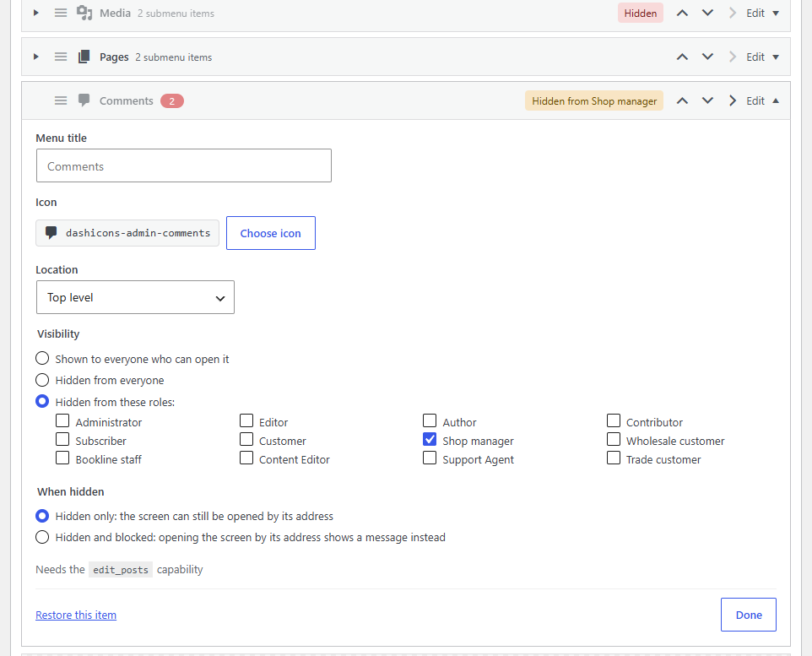This screenshot has width=812, height=656.
Task: Move the Comments item down
Action: [x=707, y=101]
